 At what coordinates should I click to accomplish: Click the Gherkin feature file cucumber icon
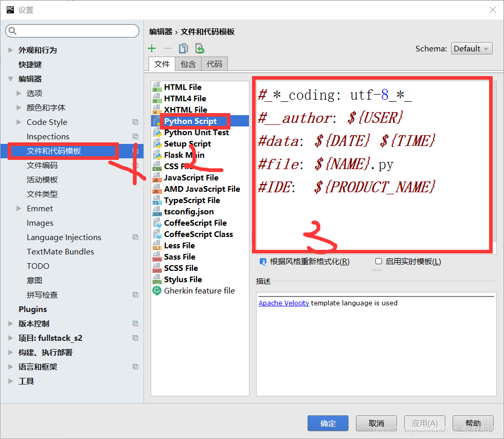click(x=156, y=290)
